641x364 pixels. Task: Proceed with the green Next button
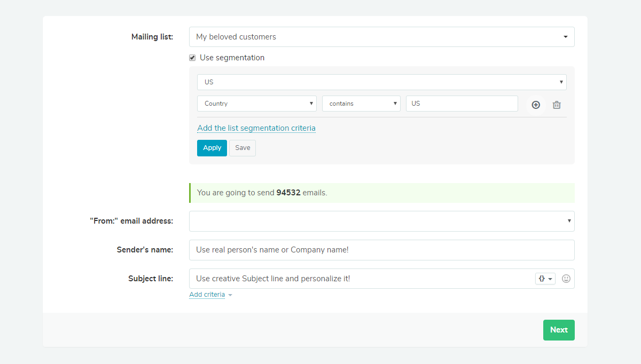559,330
